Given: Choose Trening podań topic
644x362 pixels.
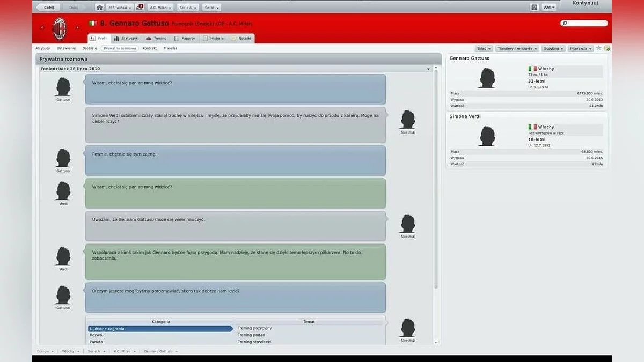Looking at the screenshot, I should pos(252,335).
